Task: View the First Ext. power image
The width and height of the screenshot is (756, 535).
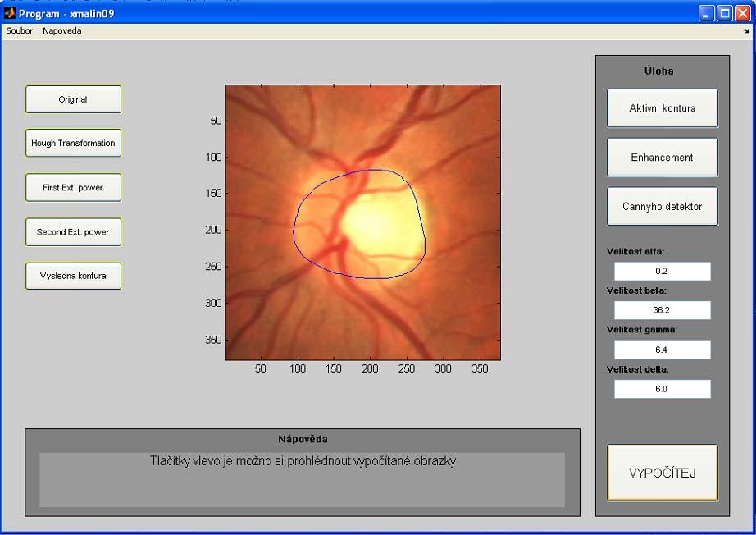Action: click(73, 187)
